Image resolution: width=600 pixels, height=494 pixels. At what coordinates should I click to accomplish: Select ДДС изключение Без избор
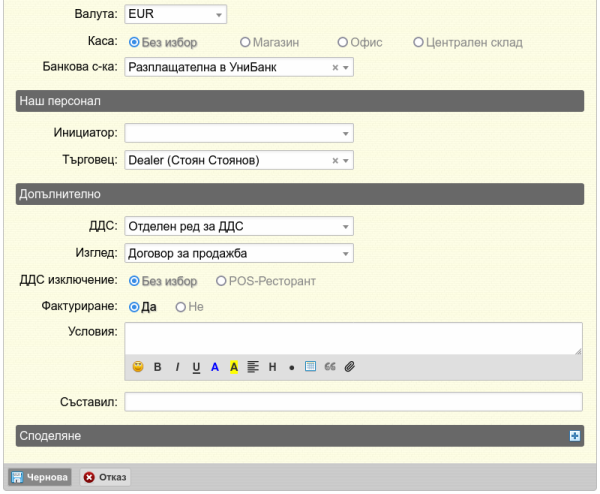pos(134,281)
